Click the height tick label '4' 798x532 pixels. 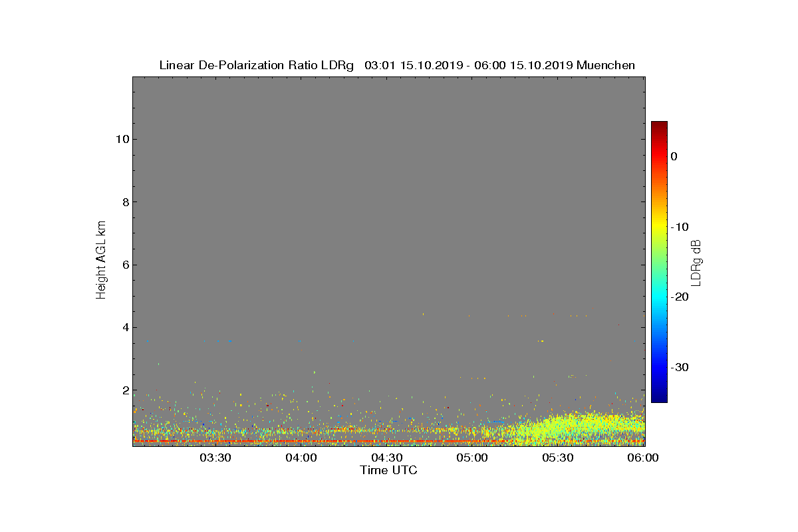point(124,327)
